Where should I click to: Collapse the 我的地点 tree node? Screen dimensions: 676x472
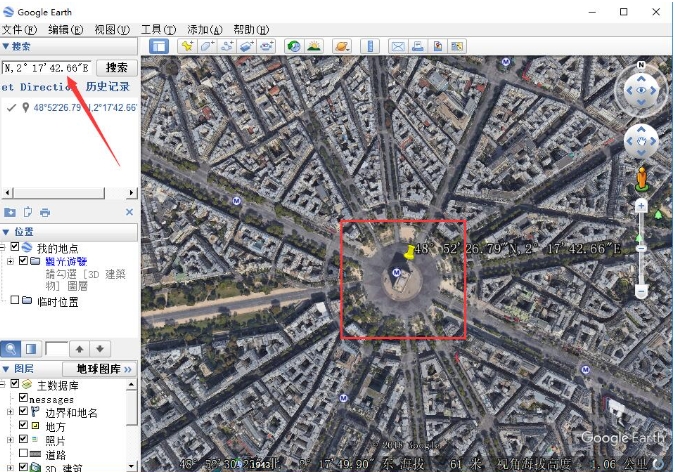(3, 247)
